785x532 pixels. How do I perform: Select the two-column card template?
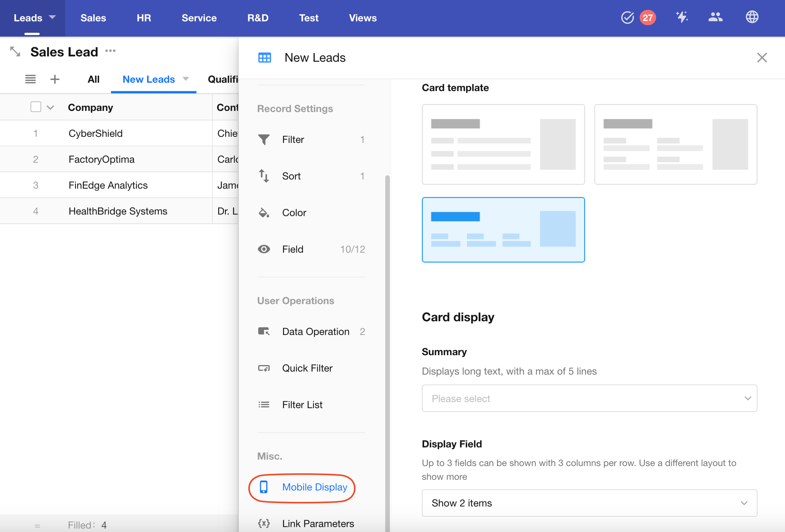[x=675, y=144]
